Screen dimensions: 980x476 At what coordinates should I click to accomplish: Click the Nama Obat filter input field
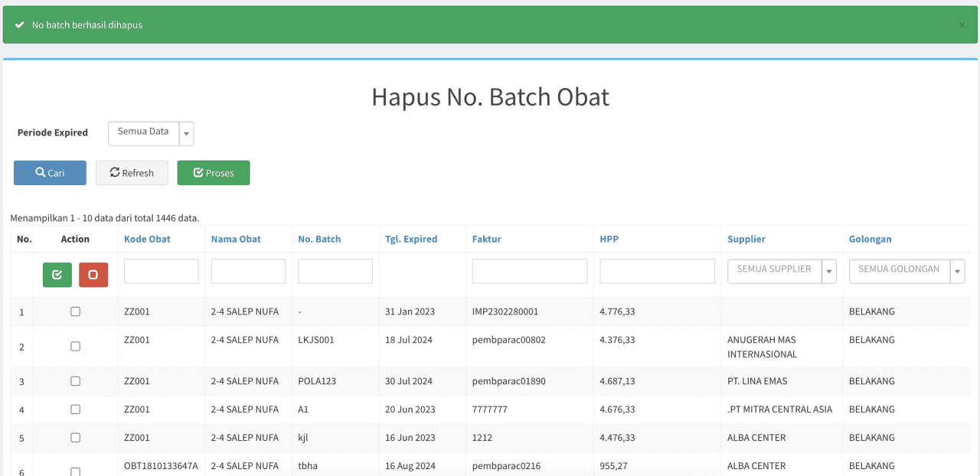pyautogui.click(x=248, y=271)
